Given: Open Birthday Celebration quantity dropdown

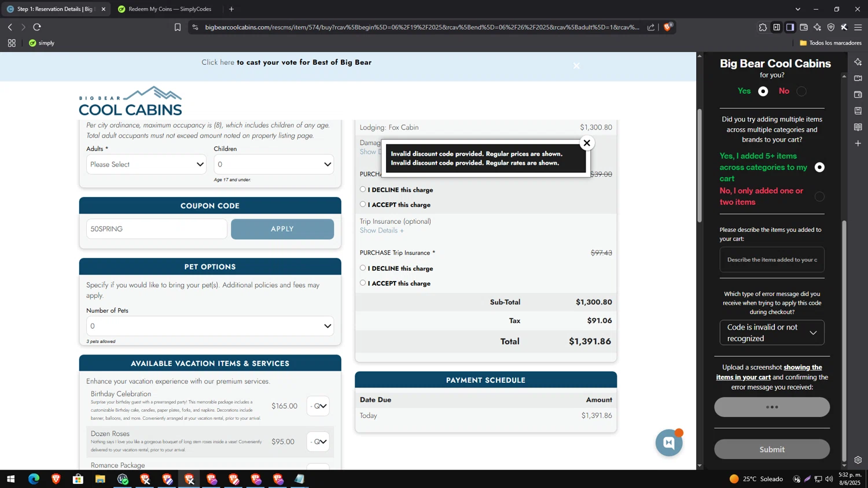Looking at the screenshot, I should 318,406.
